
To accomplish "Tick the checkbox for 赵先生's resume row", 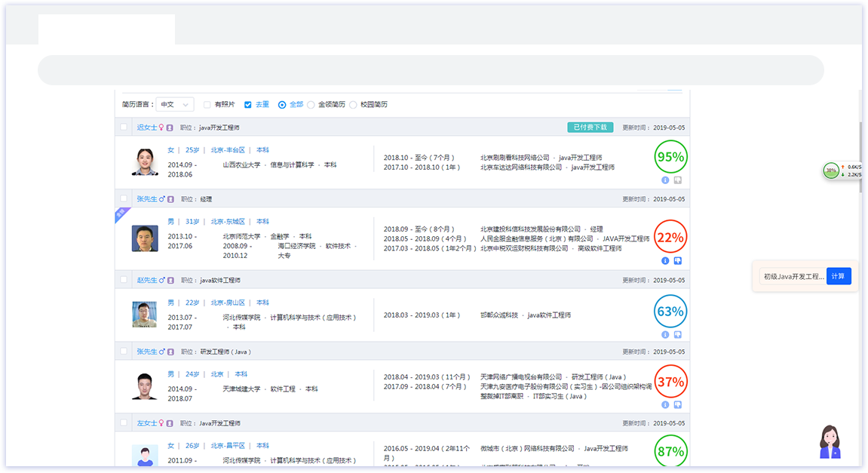I will click(124, 280).
